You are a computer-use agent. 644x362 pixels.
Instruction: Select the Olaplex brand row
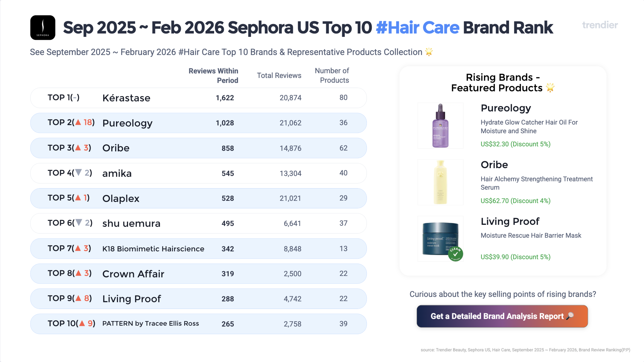click(x=198, y=198)
